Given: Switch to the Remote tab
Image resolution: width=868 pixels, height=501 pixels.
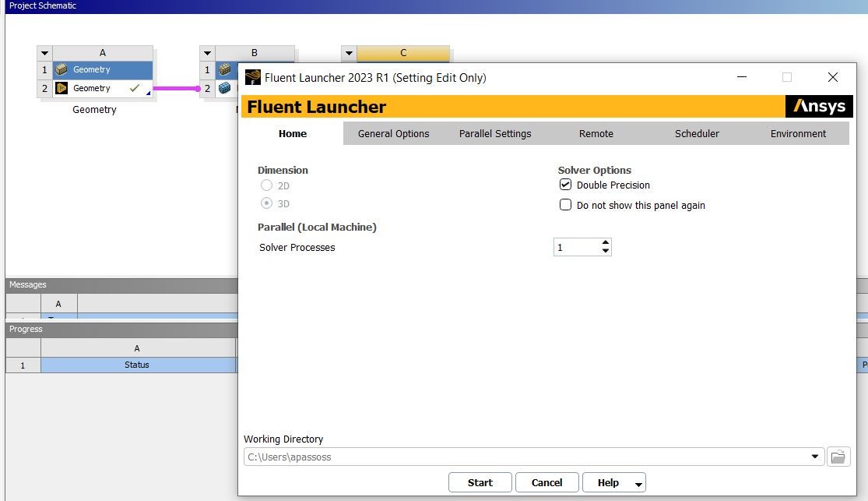Looking at the screenshot, I should point(596,133).
